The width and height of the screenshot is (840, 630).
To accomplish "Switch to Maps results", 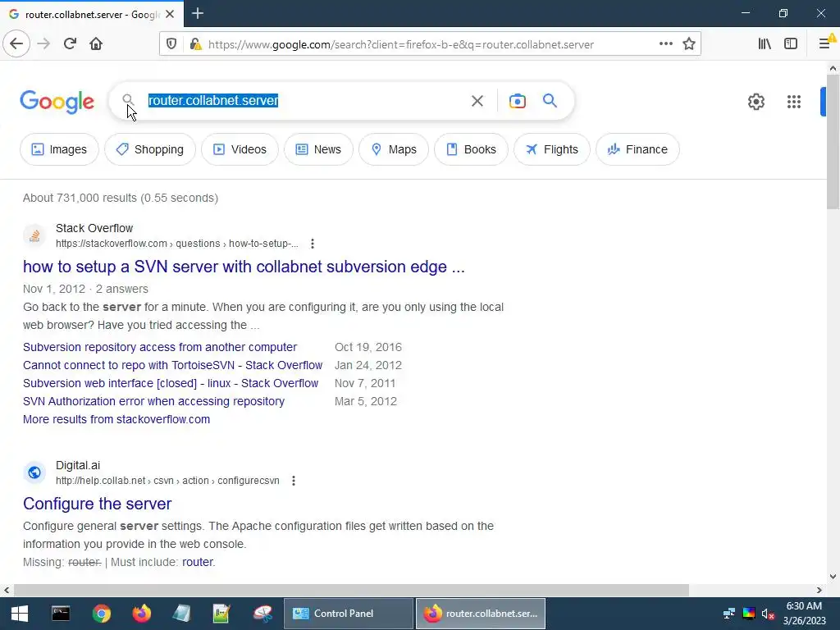I will tap(394, 149).
